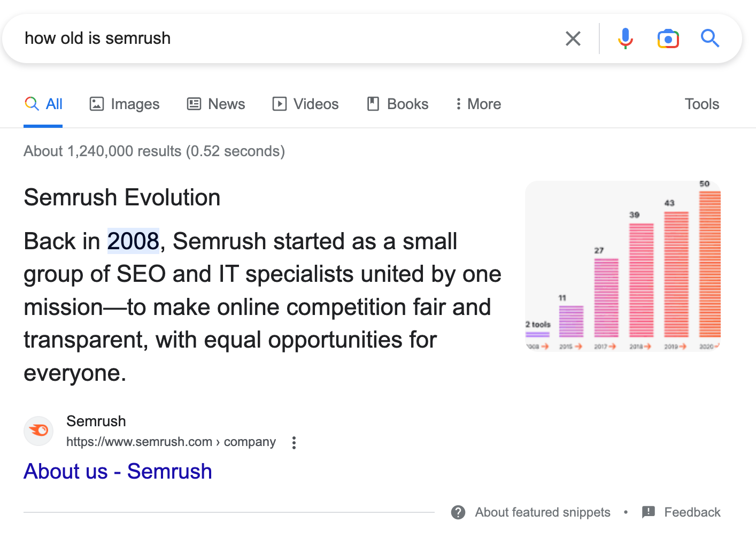Screen dimensions: 756x538
Task: Click into the 'how old is semrush' search field
Action: 267,39
